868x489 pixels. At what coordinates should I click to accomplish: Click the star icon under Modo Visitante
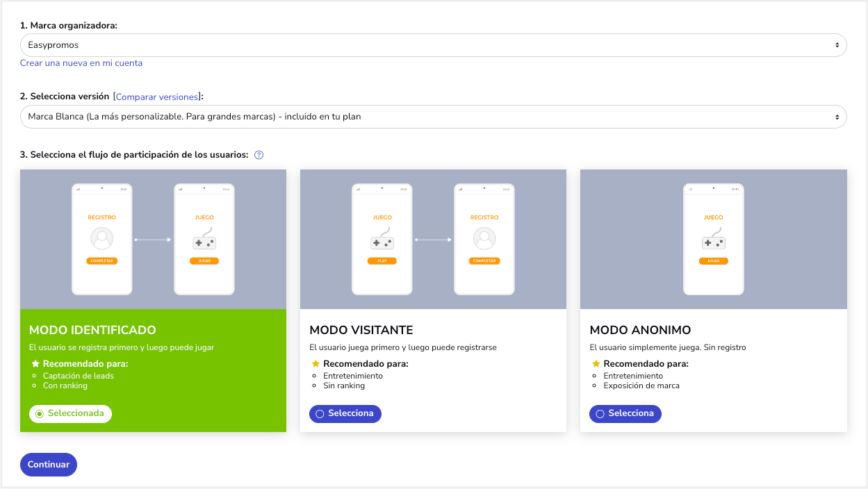pyautogui.click(x=316, y=364)
